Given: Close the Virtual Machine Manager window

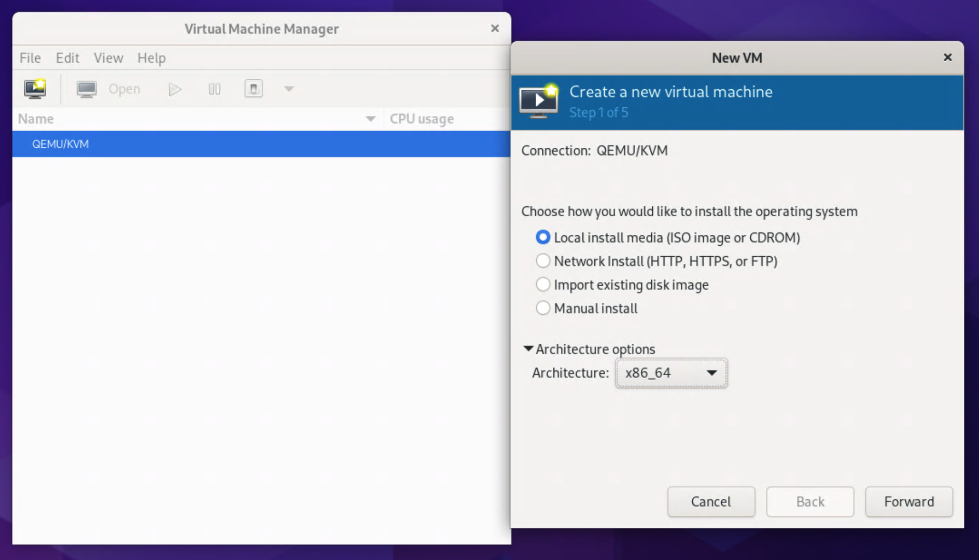Looking at the screenshot, I should [x=495, y=29].
